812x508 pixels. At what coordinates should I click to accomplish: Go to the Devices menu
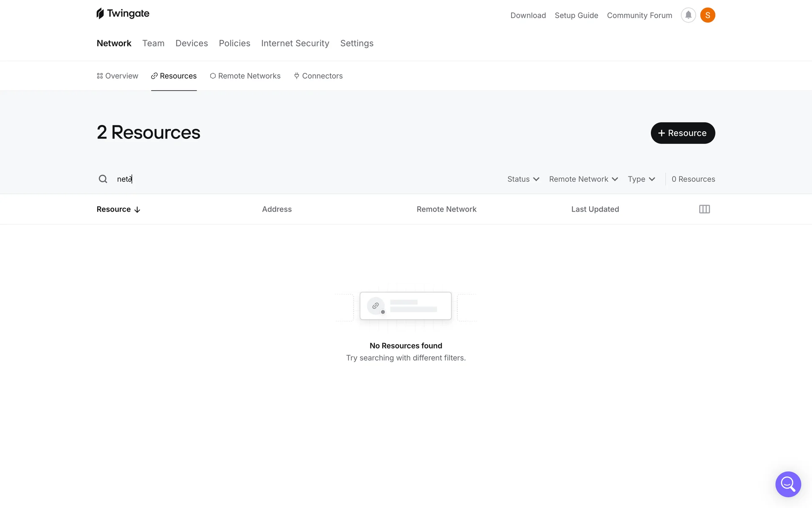(192, 43)
